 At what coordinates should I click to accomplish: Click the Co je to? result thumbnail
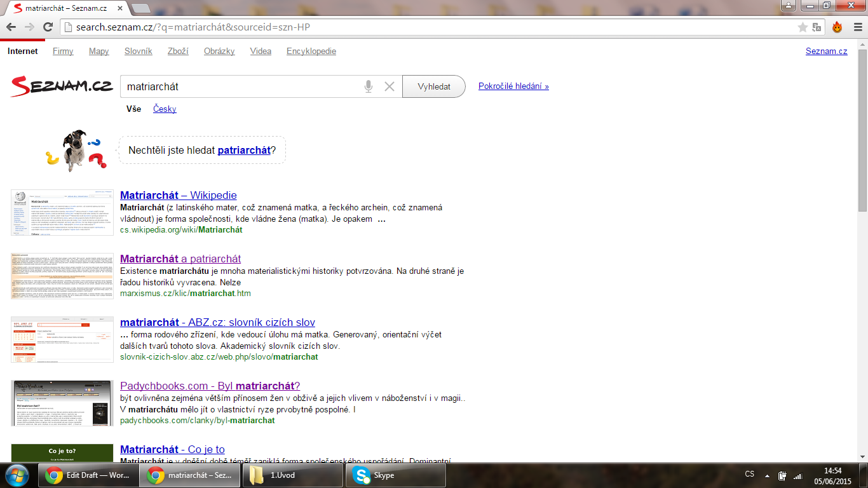coord(62,453)
